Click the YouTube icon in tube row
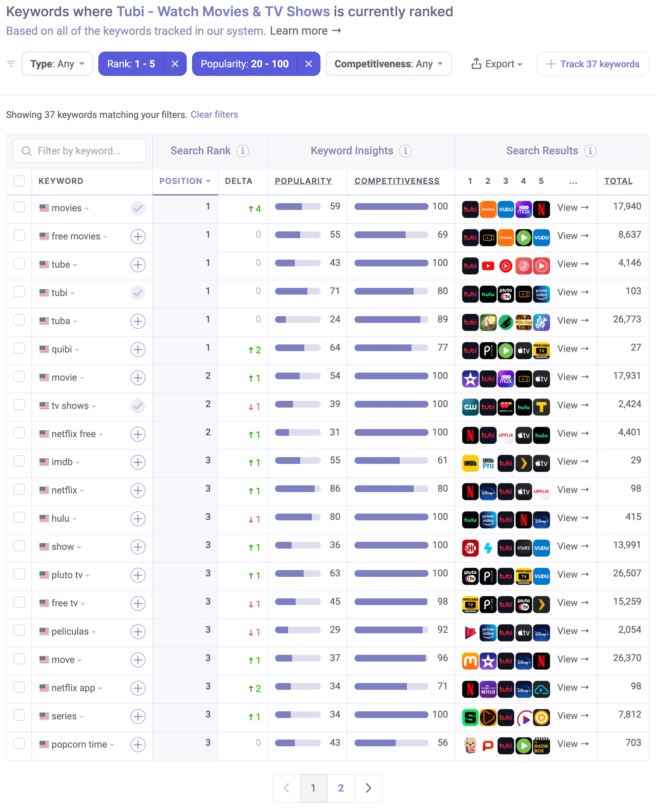This screenshot has width=656, height=812. coord(488,265)
